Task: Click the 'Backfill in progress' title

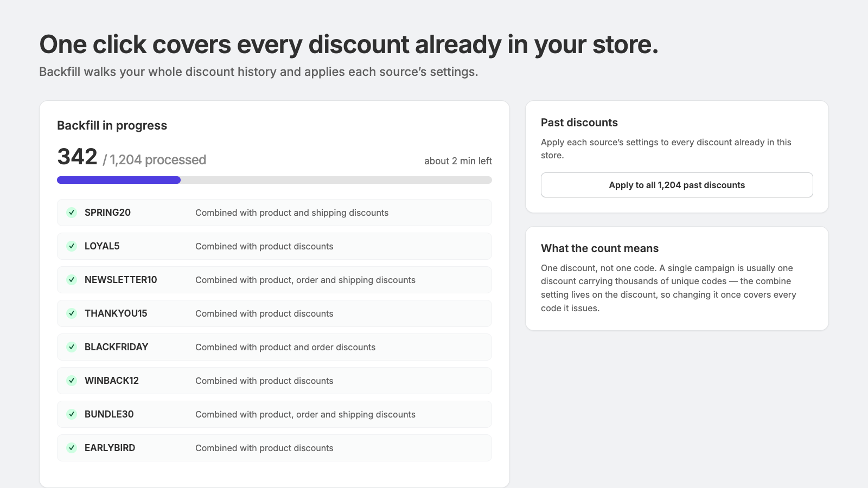Action: (x=112, y=125)
